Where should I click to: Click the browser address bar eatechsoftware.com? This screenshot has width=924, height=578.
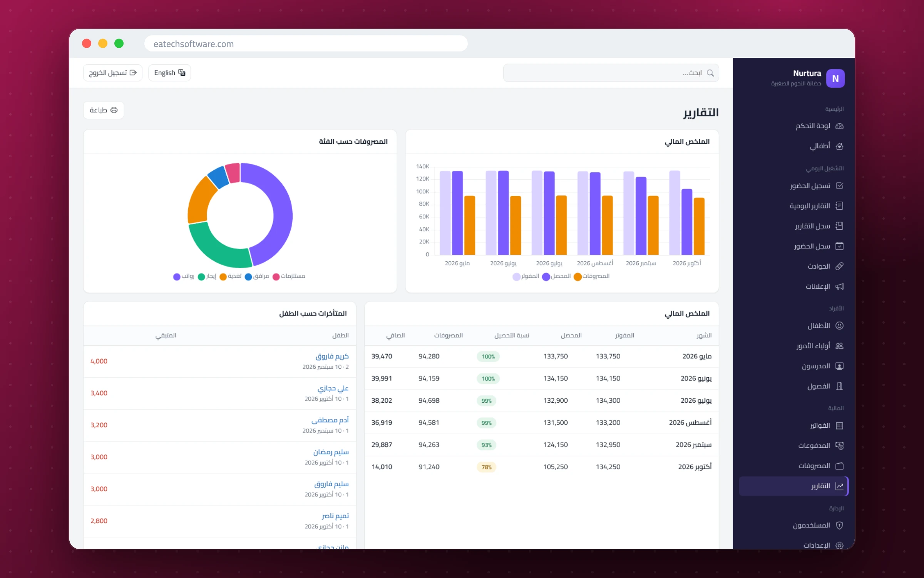click(306, 44)
